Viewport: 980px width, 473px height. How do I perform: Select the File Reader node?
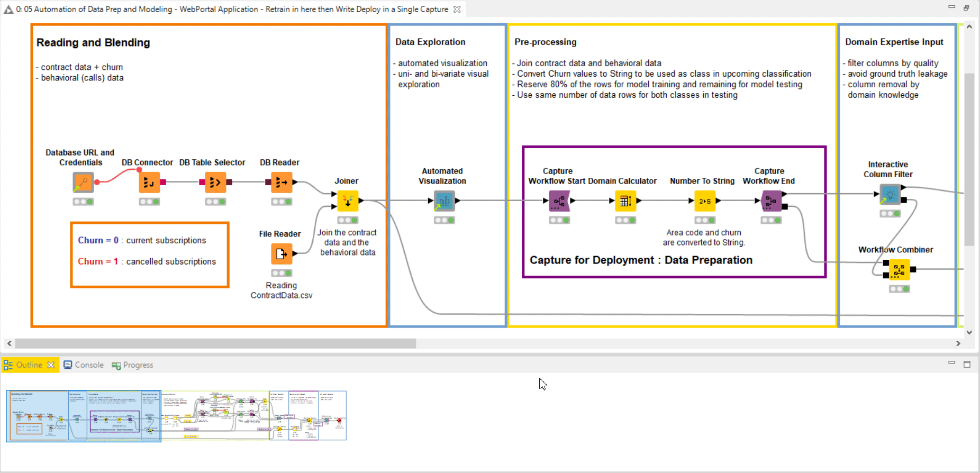pyautogui.click(x=282, y=254)
